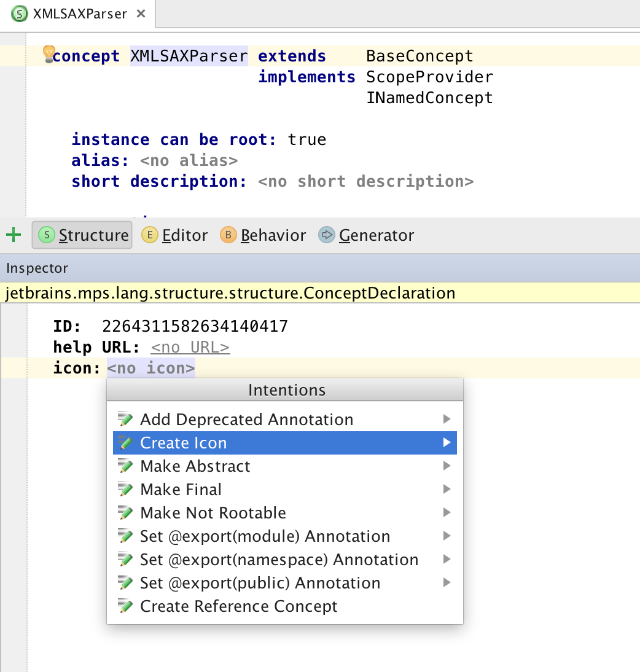This screenshot has height=672, width=640.
Task: Expand Set @export(public) Annotation submenu arrow
Action: coord(447,583)
